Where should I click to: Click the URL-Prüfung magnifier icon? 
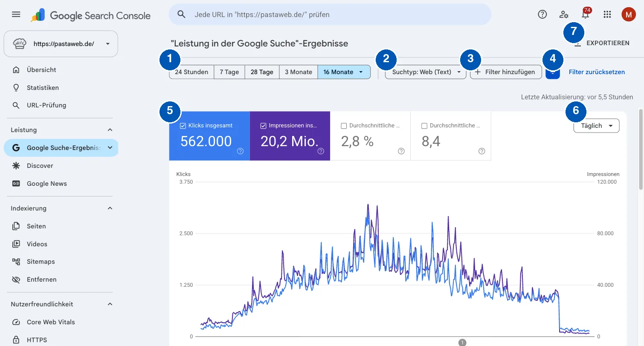pyautogui.click(x=16, y=105)
